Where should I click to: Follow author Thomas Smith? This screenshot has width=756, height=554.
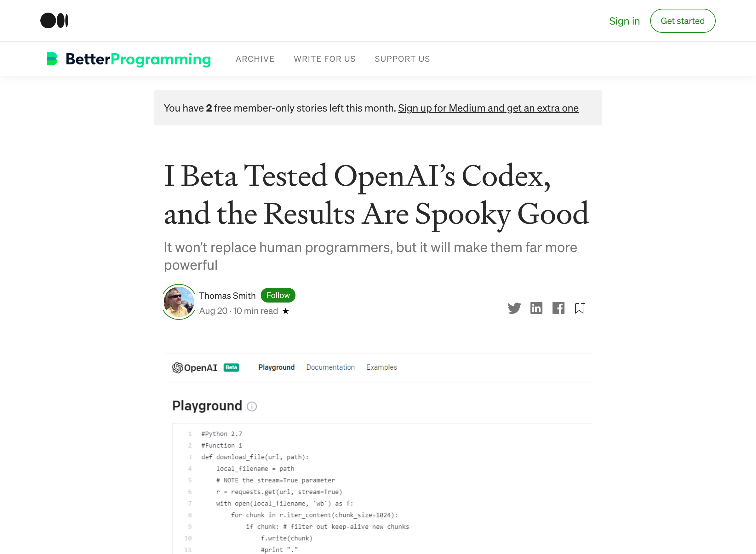pos(278,296)
